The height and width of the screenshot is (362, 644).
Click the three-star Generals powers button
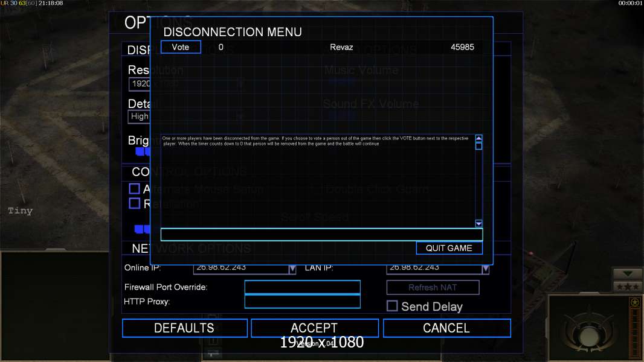pos(628,287)
